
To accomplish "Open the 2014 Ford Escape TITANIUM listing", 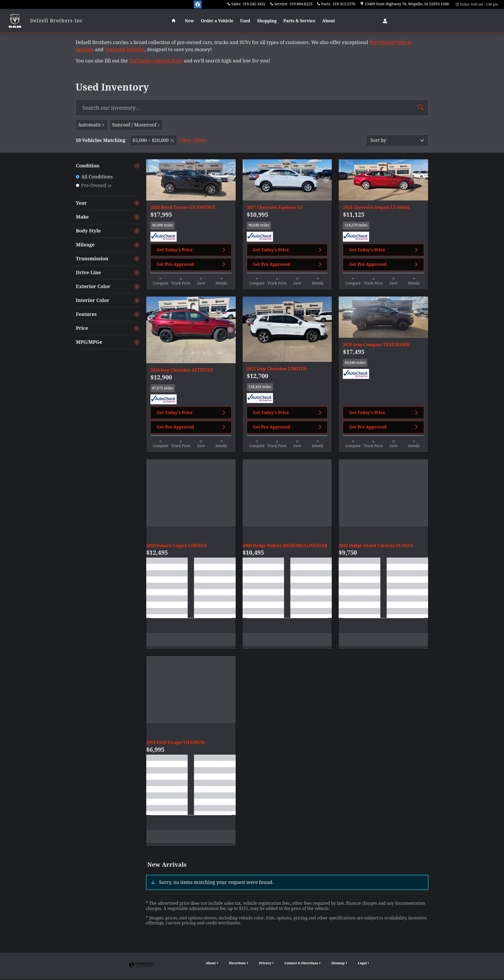I will (176, 742).
